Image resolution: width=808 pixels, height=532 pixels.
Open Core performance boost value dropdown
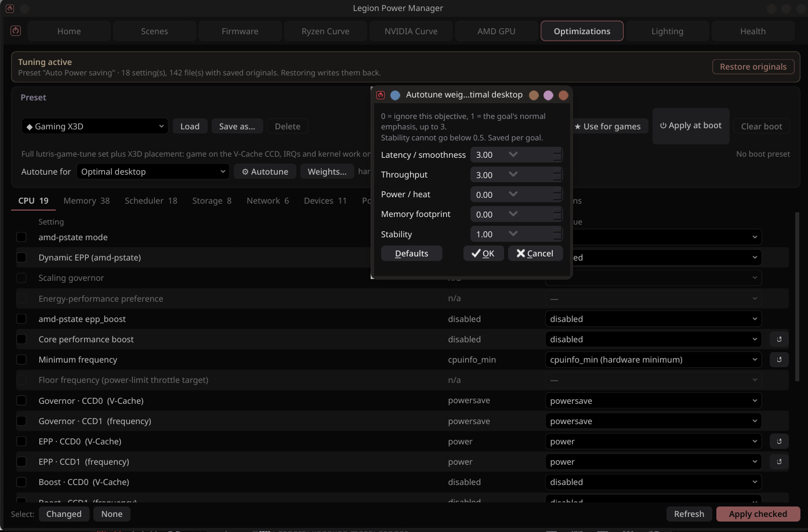pos(653,339)
